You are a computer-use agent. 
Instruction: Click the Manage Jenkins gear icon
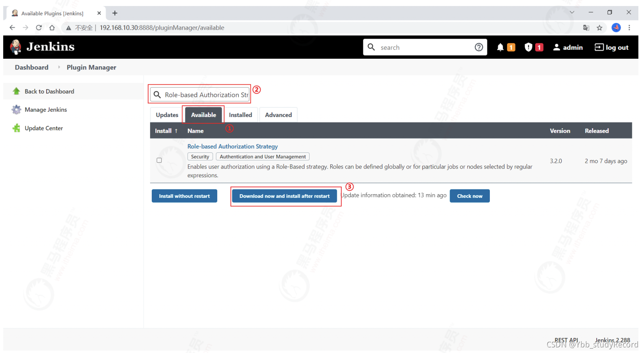[16, 109]
